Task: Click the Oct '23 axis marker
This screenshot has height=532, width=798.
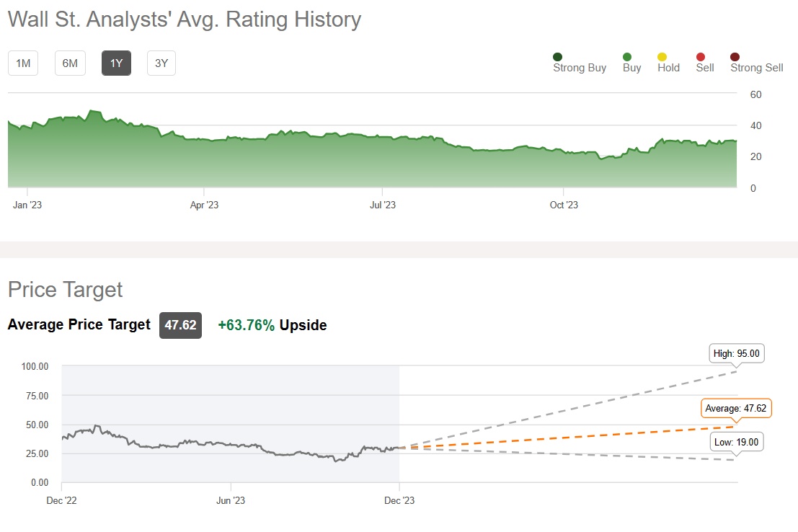Action: [564, 205]
